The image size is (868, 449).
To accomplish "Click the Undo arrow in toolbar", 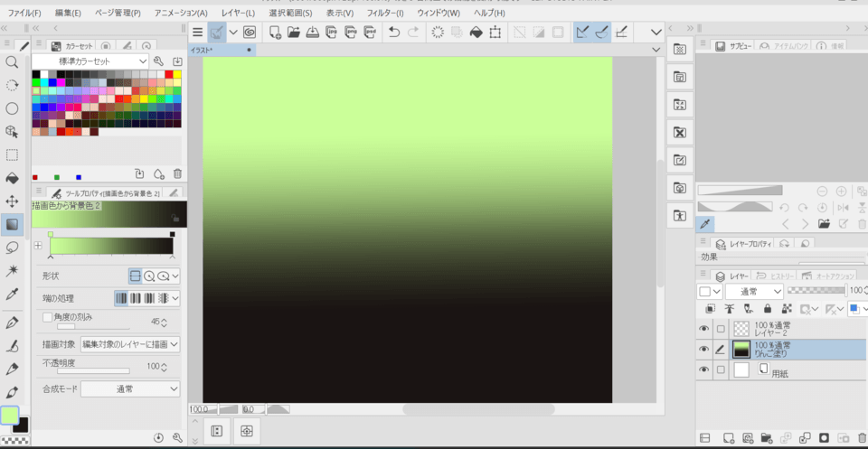I will [x=394, y=33].
